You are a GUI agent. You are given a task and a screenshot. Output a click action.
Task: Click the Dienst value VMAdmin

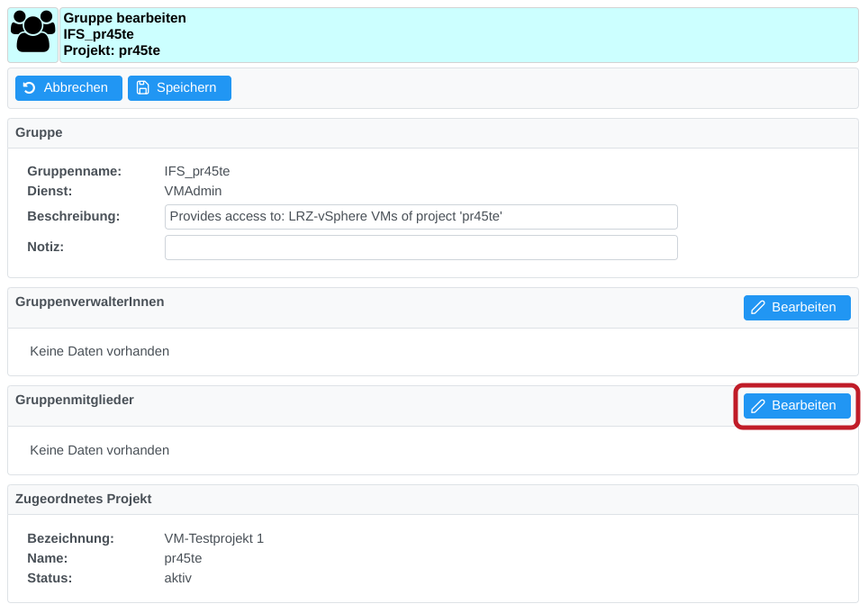(193, 191)
